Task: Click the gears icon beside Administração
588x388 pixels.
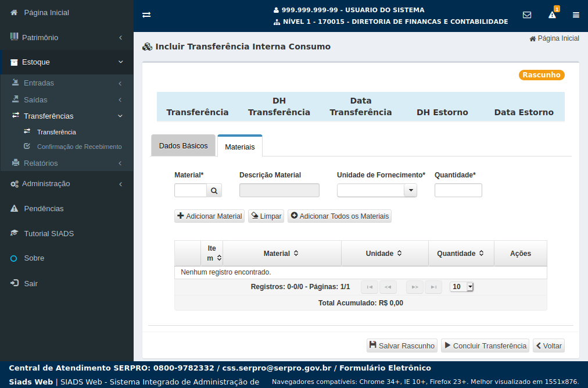Action: (x=15, y=184)
